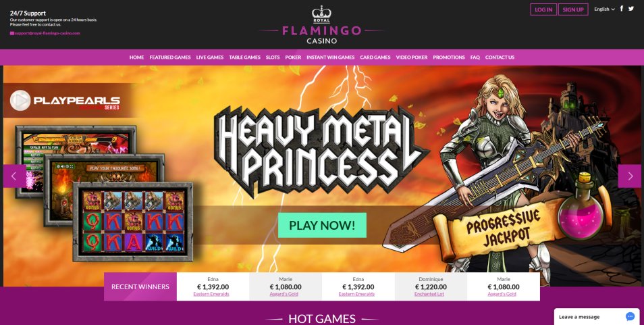Open the Facebook page icon
644x325 pixels.
tap(622, 9)
